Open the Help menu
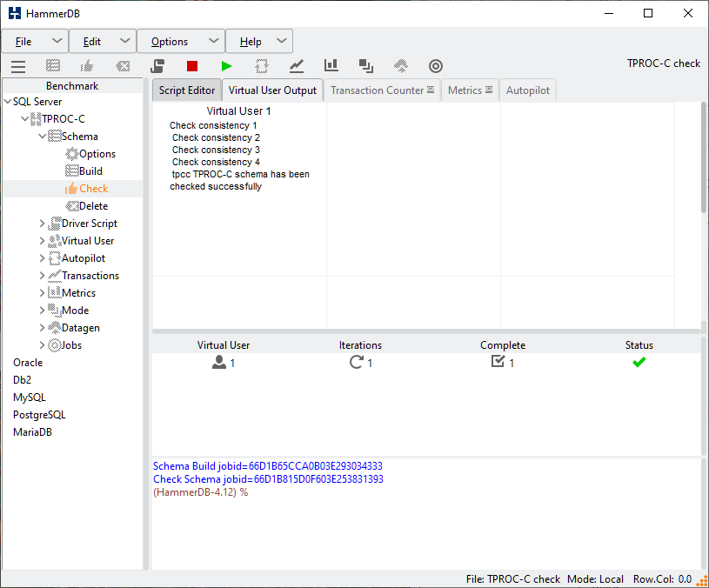This screenshot has width=709, height=588. click(259, 41)
